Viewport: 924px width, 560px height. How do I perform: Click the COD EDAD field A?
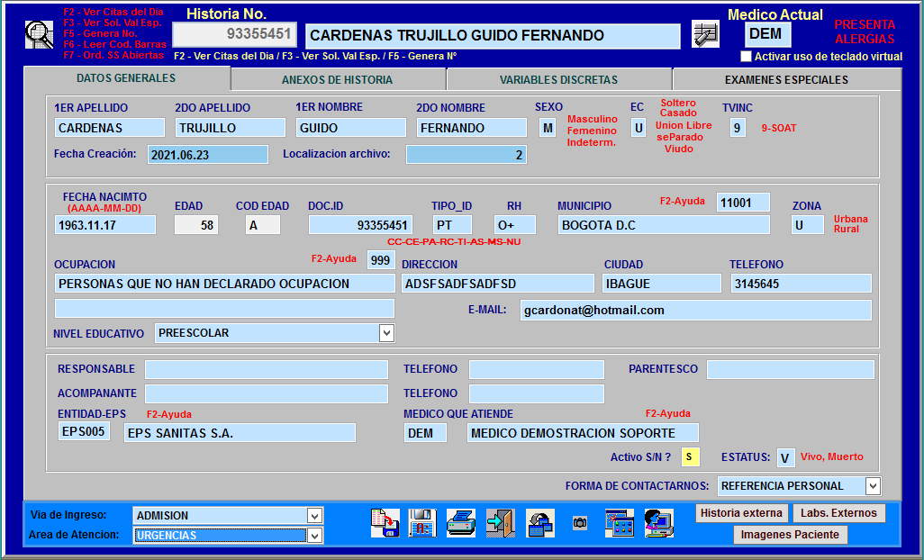point(263,225)
